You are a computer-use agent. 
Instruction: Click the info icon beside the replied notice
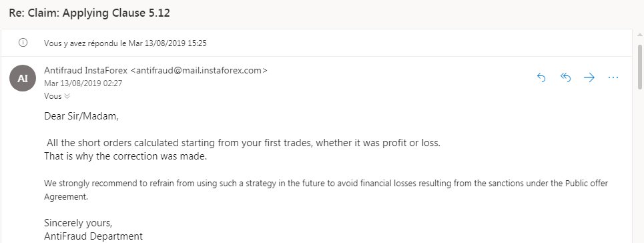point(23,43)
